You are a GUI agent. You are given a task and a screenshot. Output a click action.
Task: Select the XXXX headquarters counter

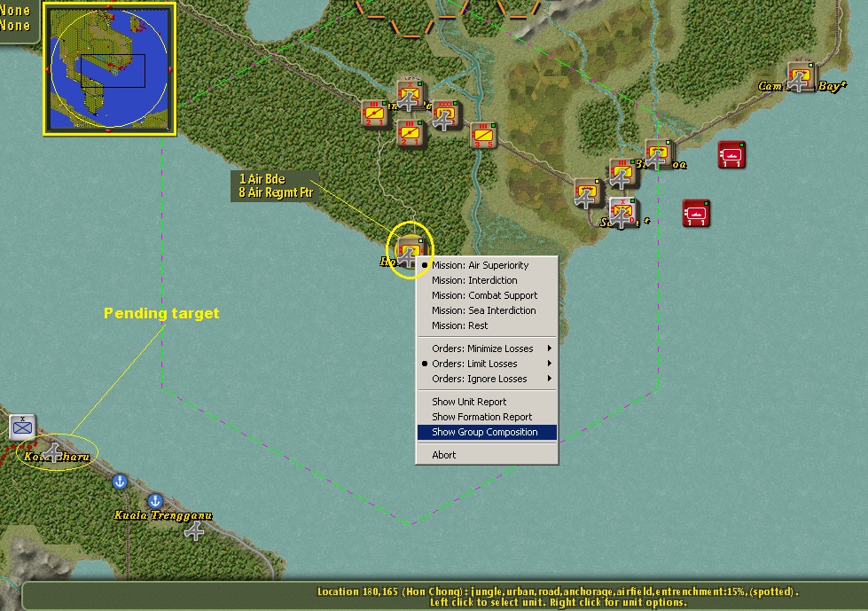pos(445,114)
